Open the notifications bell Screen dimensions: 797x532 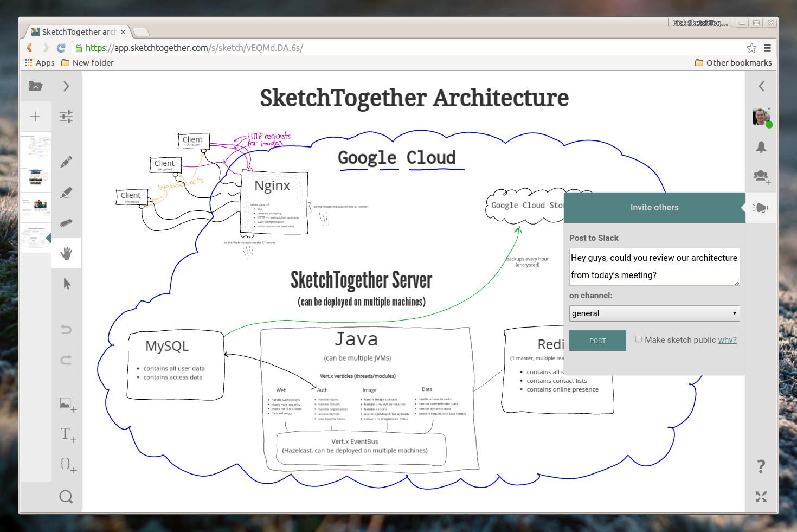coord(761,147)
